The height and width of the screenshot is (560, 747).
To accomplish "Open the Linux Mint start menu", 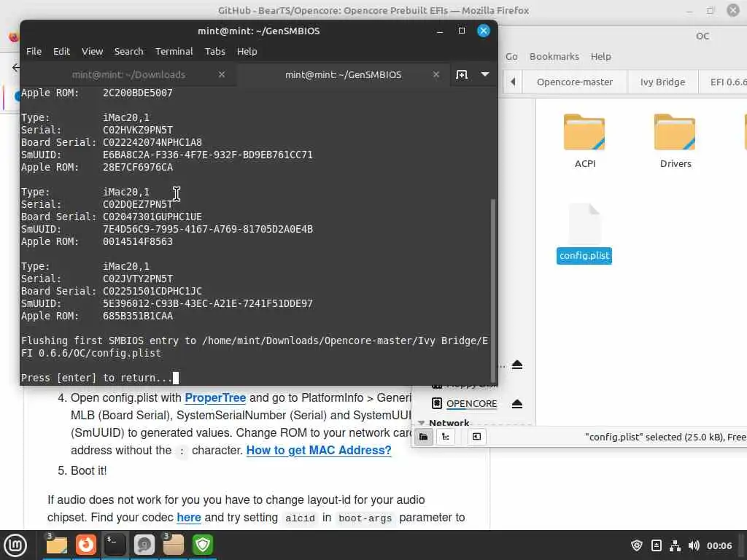I will click(15, 545).
